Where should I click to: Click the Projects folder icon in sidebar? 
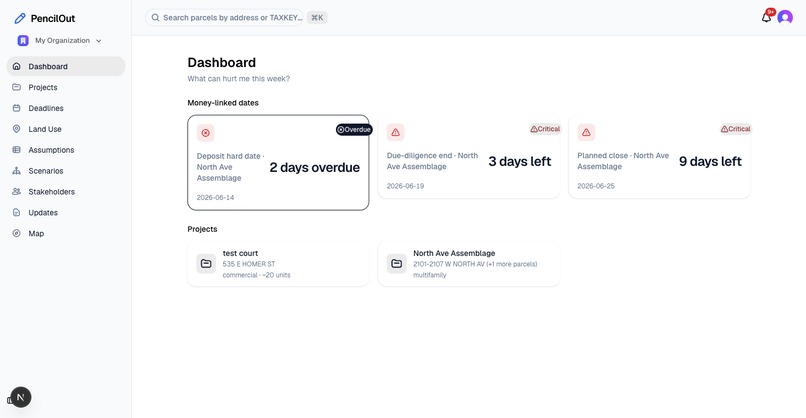[x=16, y=87]
